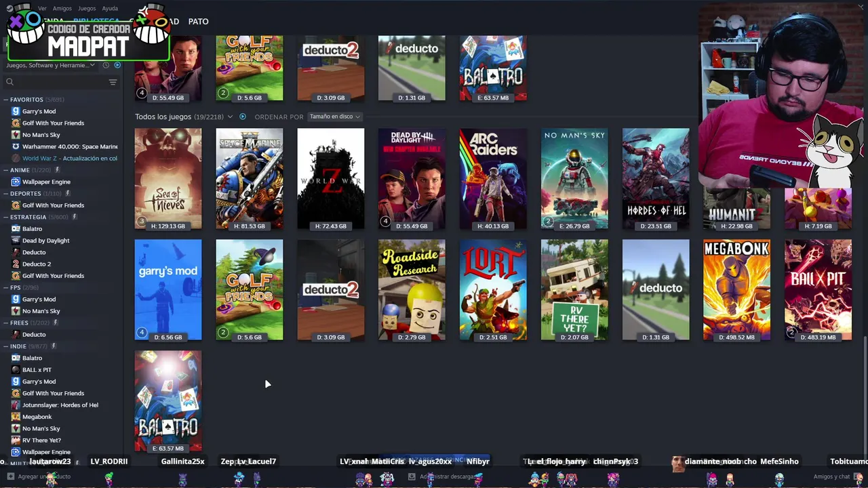Click the RV There Yet? sidebar icon
The height and width of the screenshot is (488, 868).
click(16, 440)
